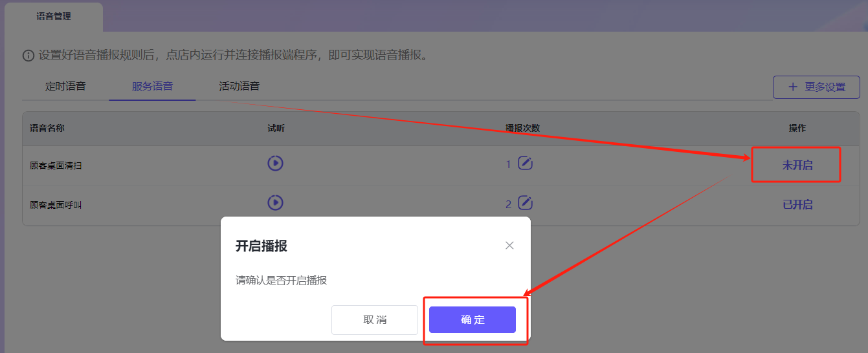Select the 服务语音 tab

click(x=152, y=86)
